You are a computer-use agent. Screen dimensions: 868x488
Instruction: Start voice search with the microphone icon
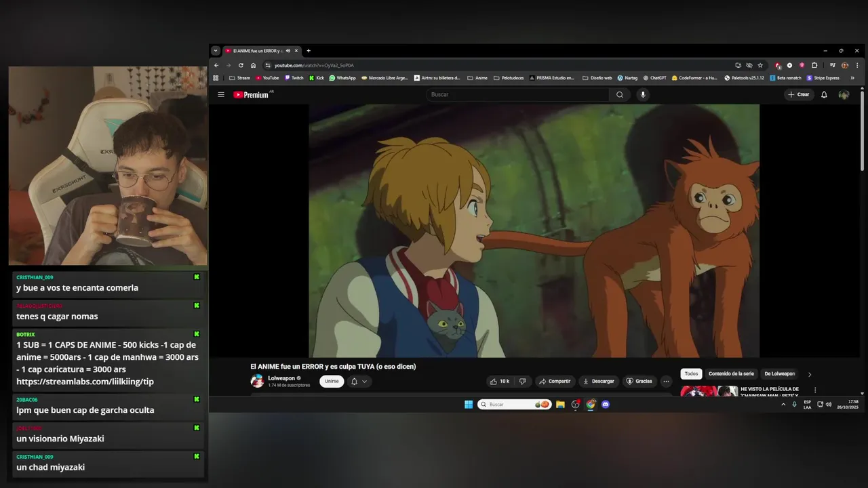point(643,95)
